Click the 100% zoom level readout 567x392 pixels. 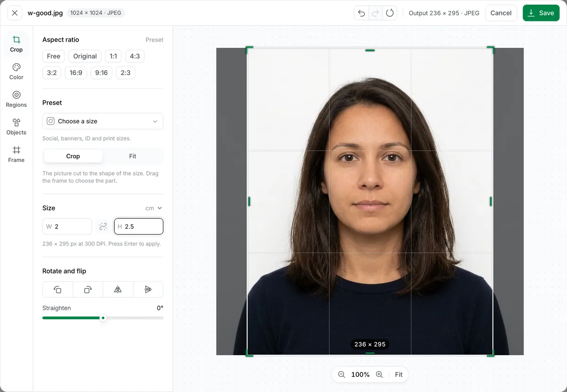pos(360,375)
